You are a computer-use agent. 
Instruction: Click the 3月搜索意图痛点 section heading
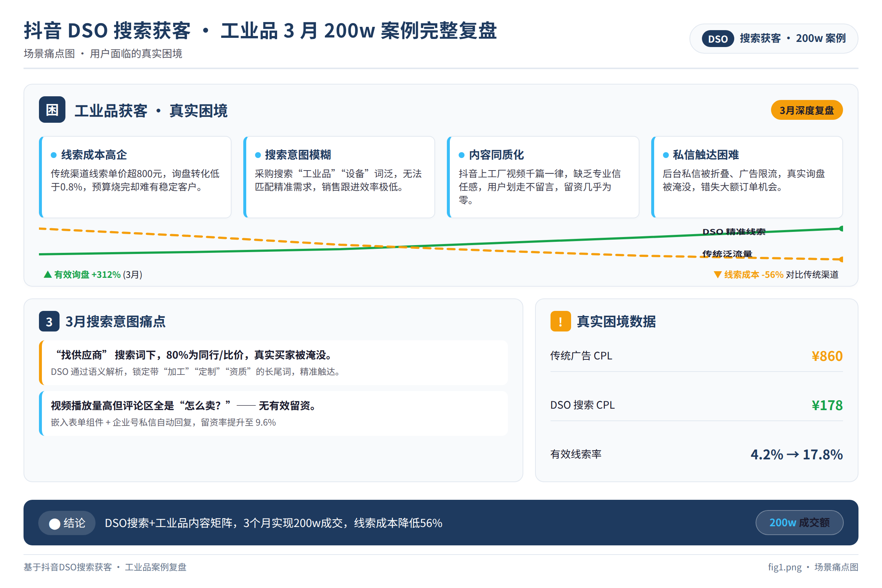(115, 321)
